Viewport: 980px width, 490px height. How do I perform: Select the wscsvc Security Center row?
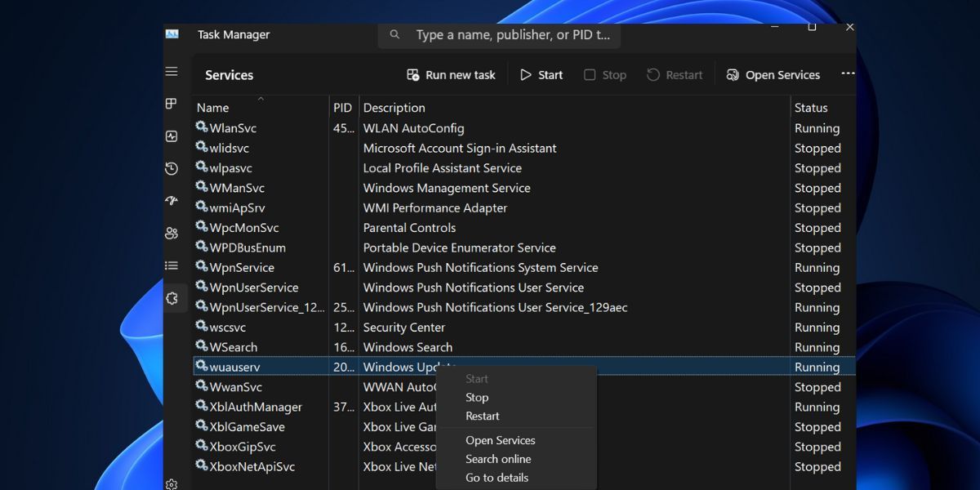pyautogui.click(x=327, y=327)
